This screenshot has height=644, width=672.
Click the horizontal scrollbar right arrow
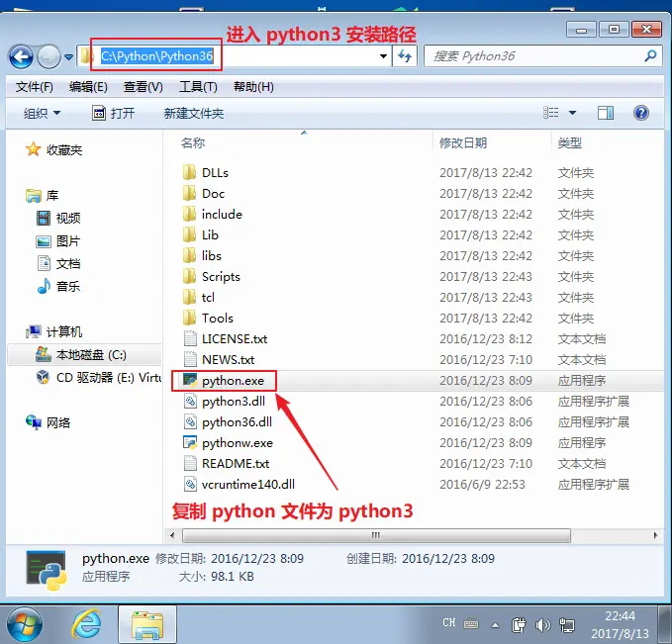[x=655, y=535]
